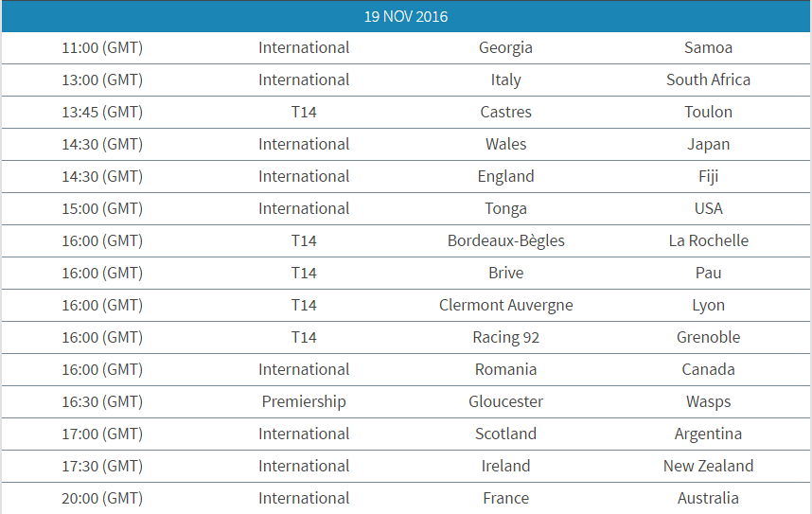812x514 pixels.
Task: Open the Tonga team entry
Action: tap(505, 208)
